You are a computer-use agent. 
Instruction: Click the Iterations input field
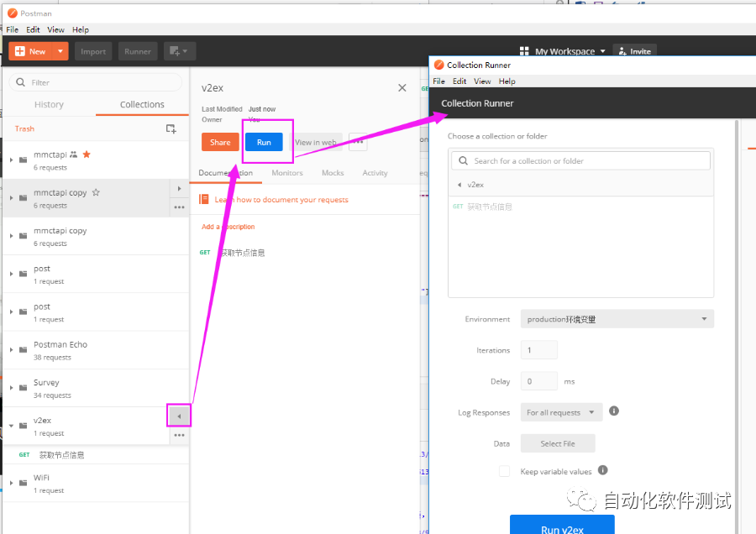539,350
